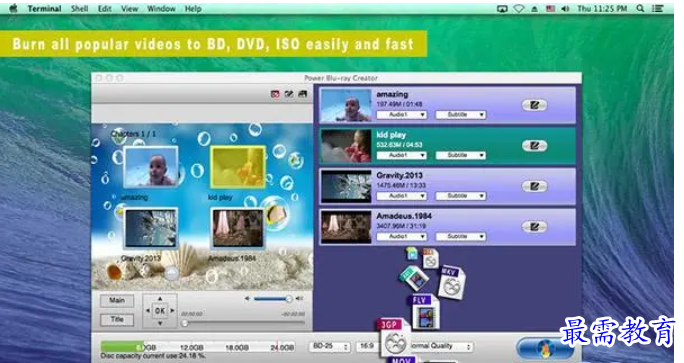Click the right arrow on navigation pad
This screenshot has height=363, width=684.
(x=172, y=311)
